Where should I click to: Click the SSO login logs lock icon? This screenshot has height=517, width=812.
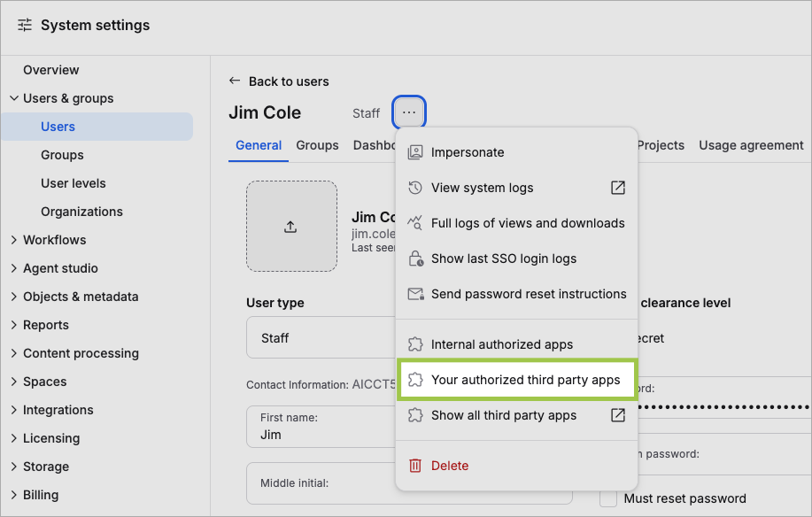point(416,258)
